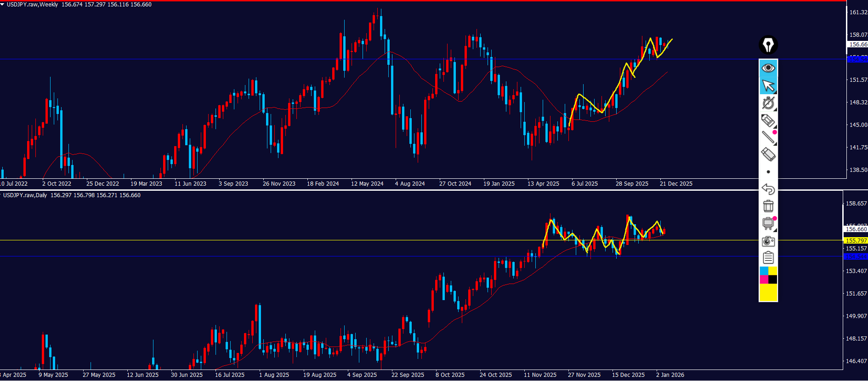Pick the black color swatch
This screenshot has width=868, height=381.
(x=773, y=279)
